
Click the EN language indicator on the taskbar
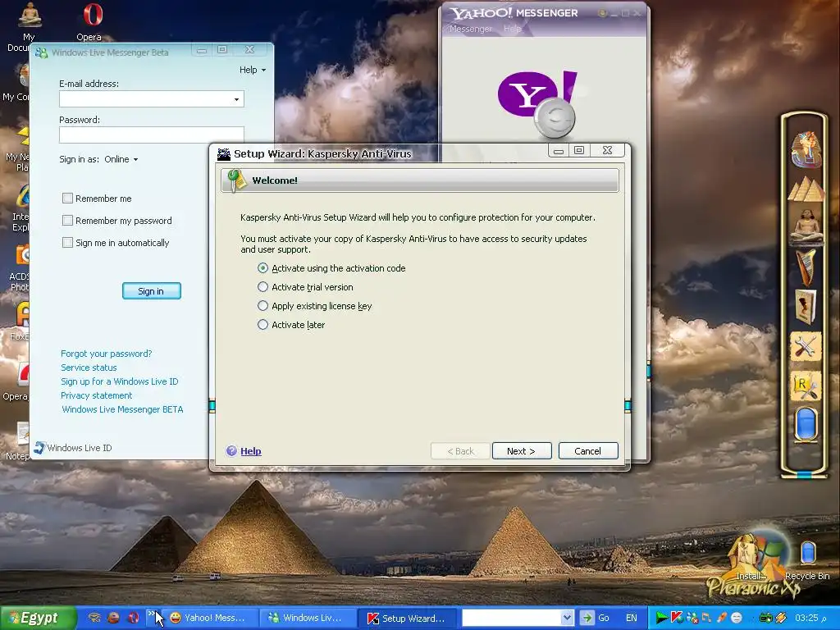(x=631, y=618)
